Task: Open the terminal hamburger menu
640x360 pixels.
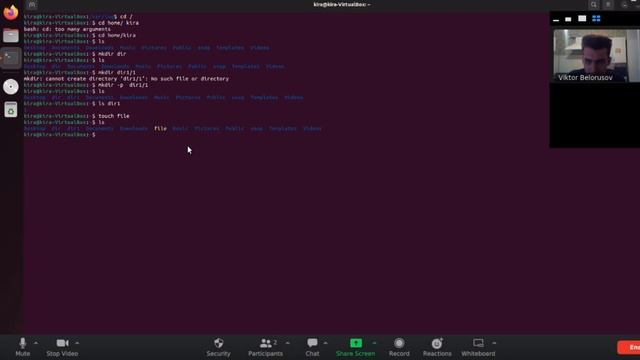Action: (608, 5)
